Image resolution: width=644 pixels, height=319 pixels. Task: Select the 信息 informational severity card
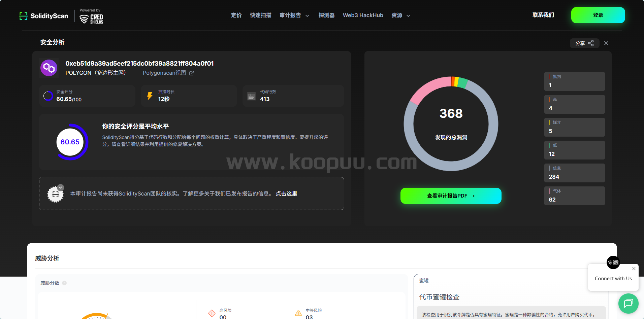pos(574,173)
